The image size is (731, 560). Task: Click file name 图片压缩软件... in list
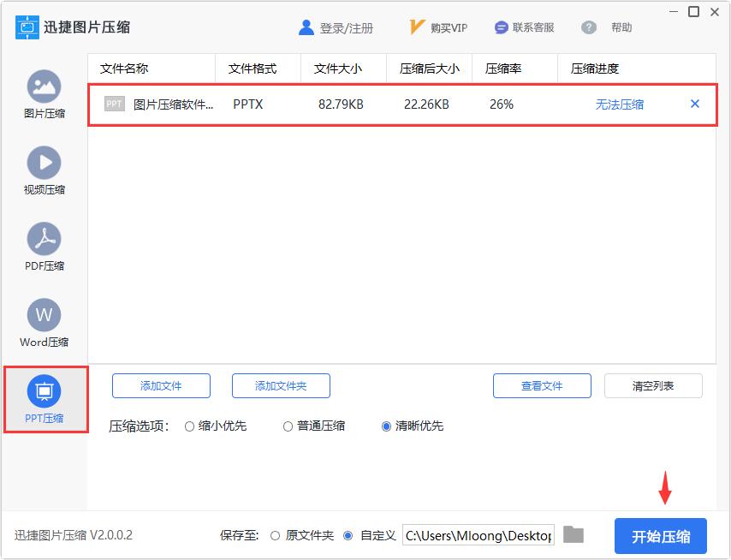pos(173,104)
